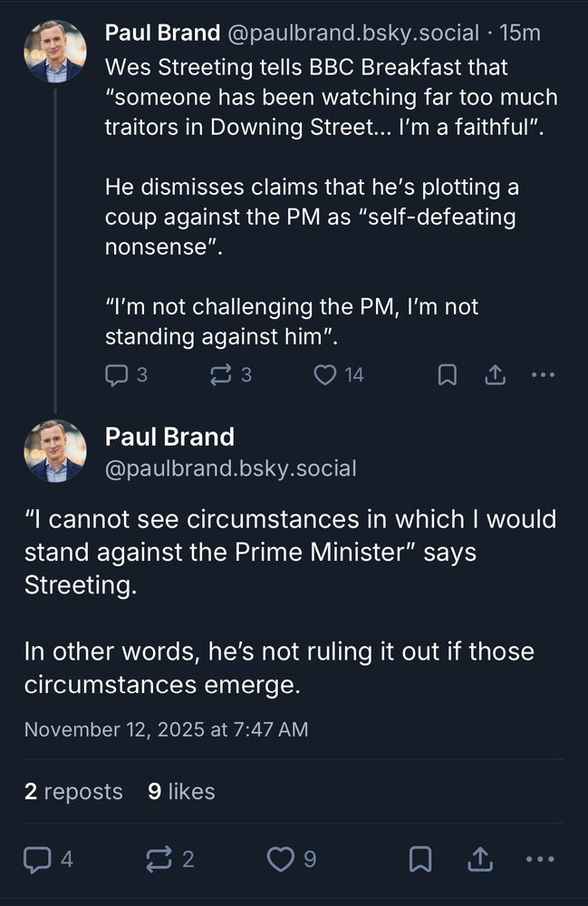Share the main Streeting post
588x906 pixels.
(481, 858)
